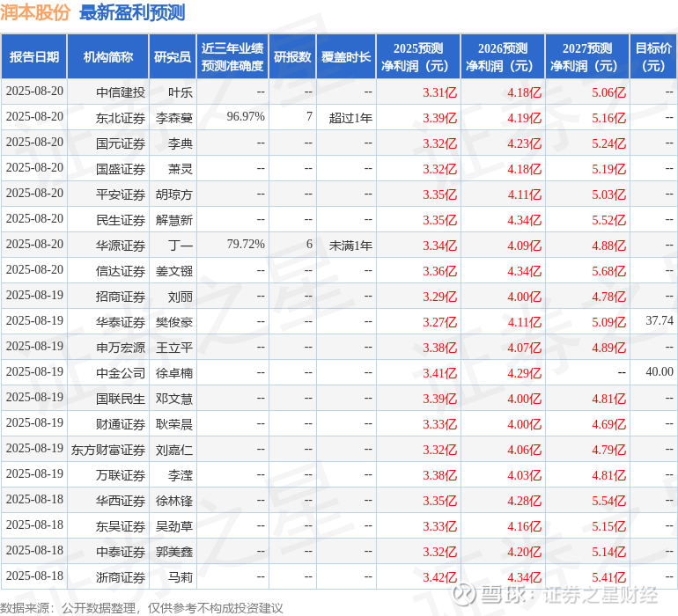Screen dimensions: 678x616
Task: Click target price 37.74
Action: [660, 320]
